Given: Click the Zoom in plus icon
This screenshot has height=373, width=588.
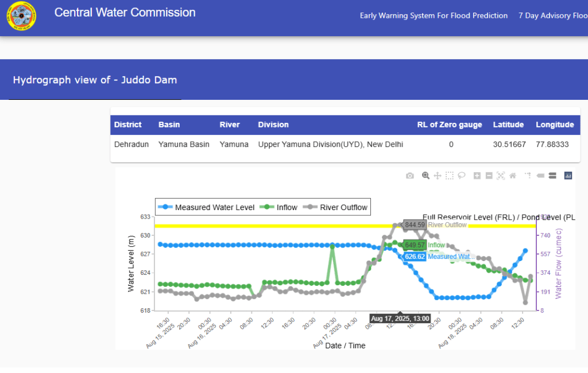Looking at the screenshot, I should click(x=477, y=176).
